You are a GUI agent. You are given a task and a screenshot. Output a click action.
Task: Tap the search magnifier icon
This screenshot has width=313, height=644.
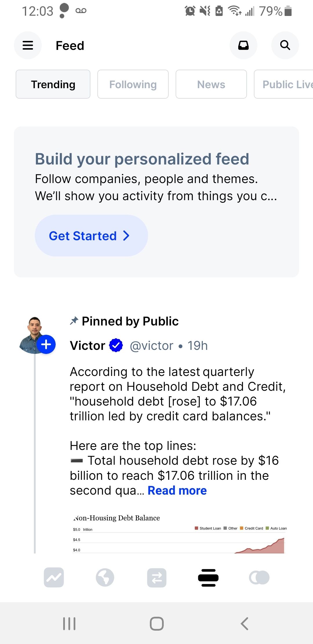[285, 45]
